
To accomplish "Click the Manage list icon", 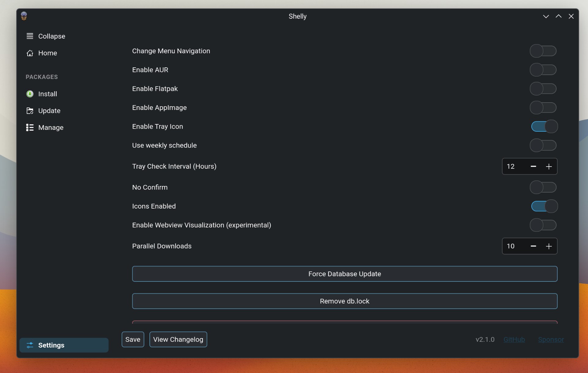I will [x=30, y=127].
